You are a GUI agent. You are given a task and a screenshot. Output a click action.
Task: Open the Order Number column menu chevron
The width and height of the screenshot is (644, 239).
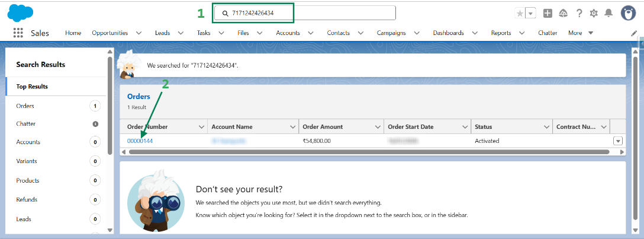pos(202,127)
